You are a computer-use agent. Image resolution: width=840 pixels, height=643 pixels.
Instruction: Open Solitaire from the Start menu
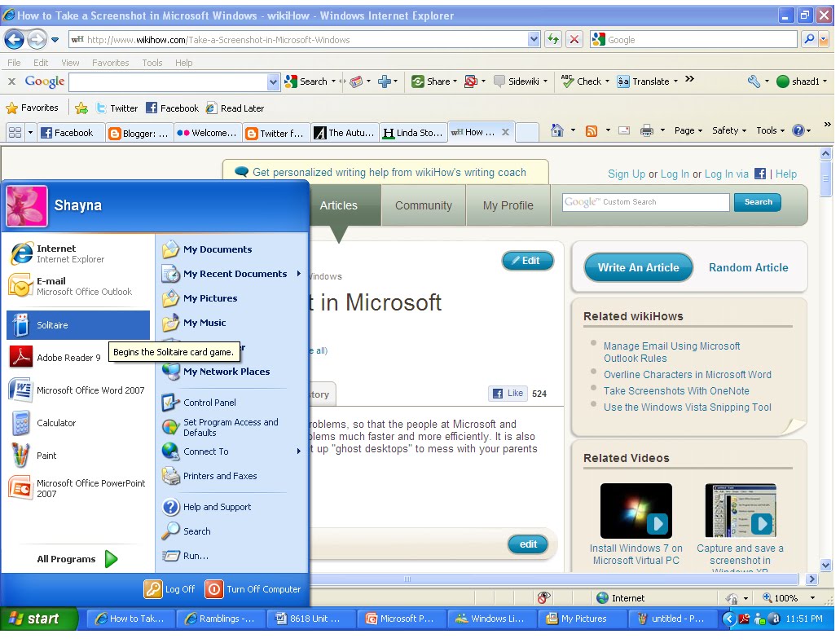click(78, 325)
